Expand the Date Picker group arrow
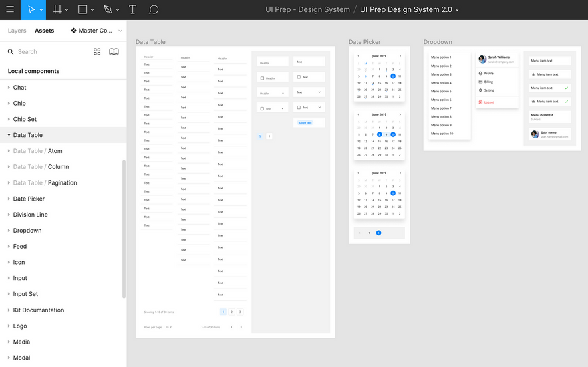This screenshot has height=367, width=588. [9, 199]
